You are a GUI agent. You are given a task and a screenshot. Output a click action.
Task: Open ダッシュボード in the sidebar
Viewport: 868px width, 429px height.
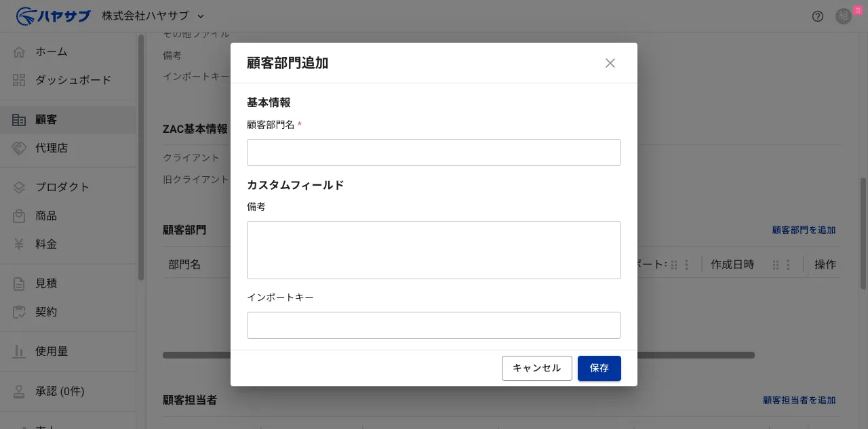pyautogui.click(x=68, y=80)
